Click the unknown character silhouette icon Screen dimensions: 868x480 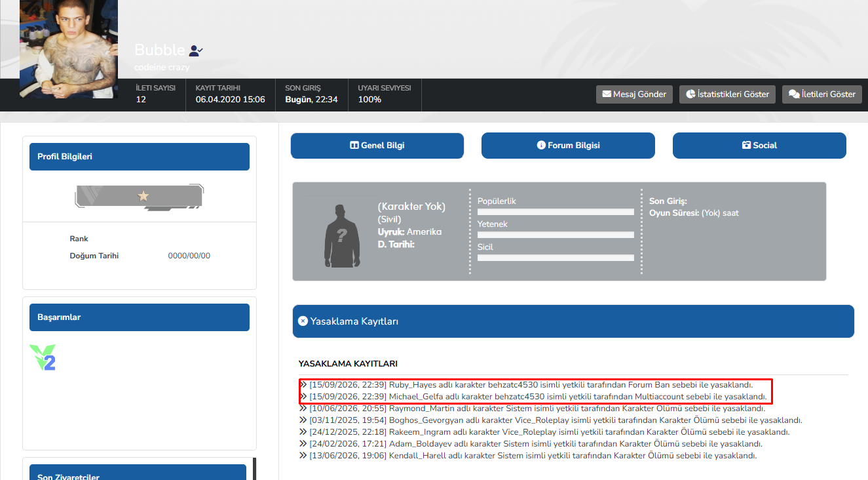click(341, 236)
